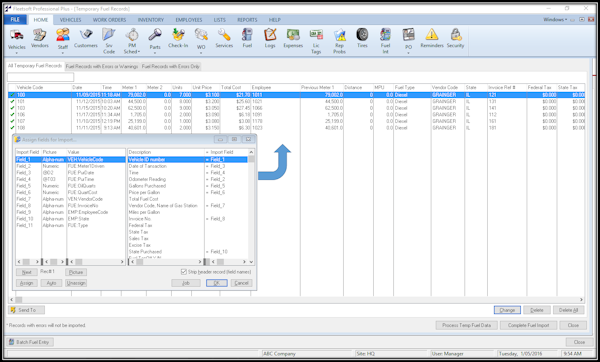
Task: Expand the PM Sched dropdown arrow
Action: click(x=139, y=52)
